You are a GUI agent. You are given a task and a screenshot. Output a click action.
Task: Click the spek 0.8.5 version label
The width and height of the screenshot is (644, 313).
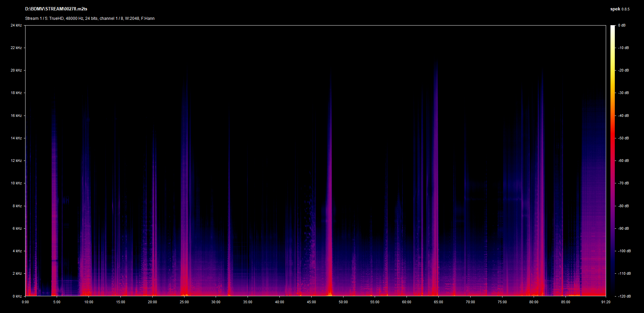(x=620, y=9)
